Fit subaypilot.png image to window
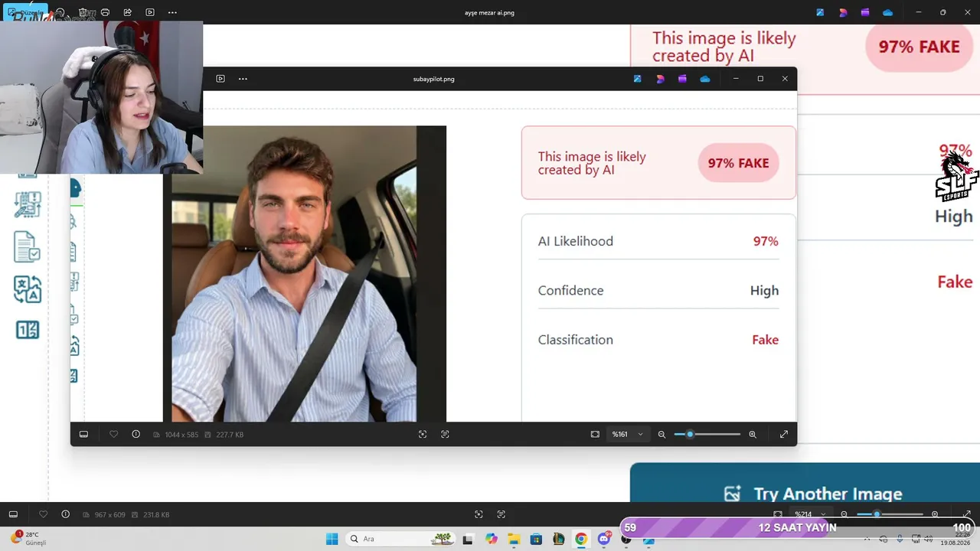 click(595, 435)
